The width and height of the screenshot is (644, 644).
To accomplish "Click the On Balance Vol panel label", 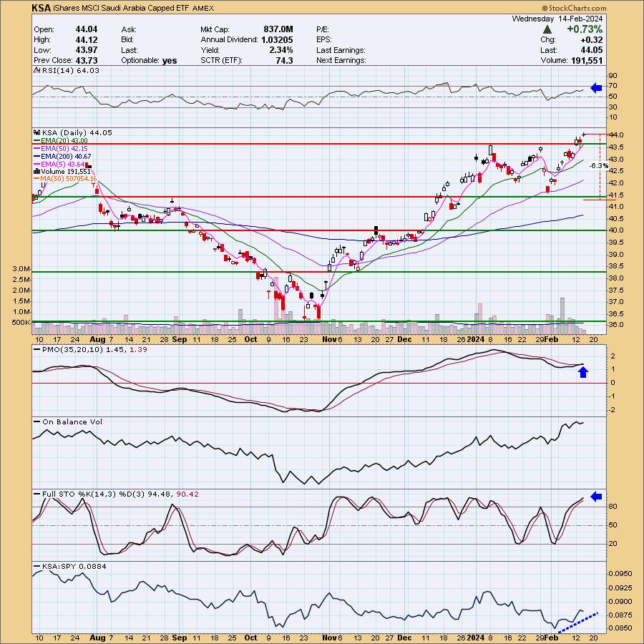I will (x=72, y=421).
